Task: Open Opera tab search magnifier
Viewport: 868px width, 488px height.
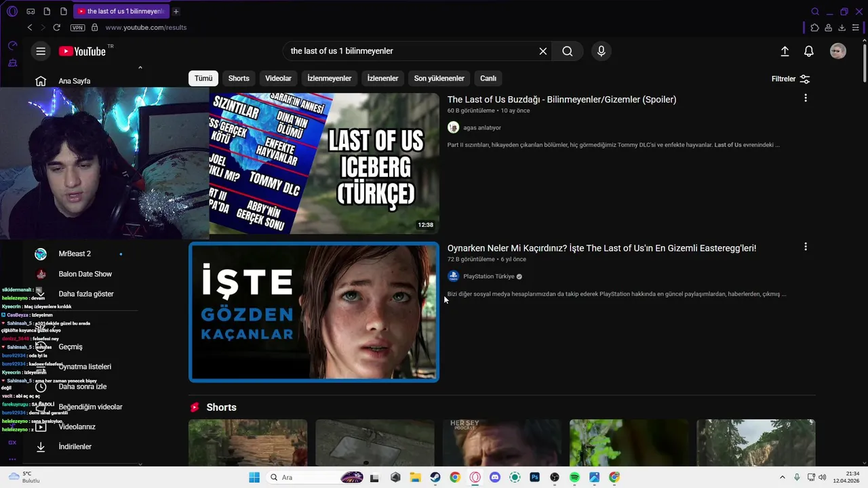Action: [x=815, y=12]
